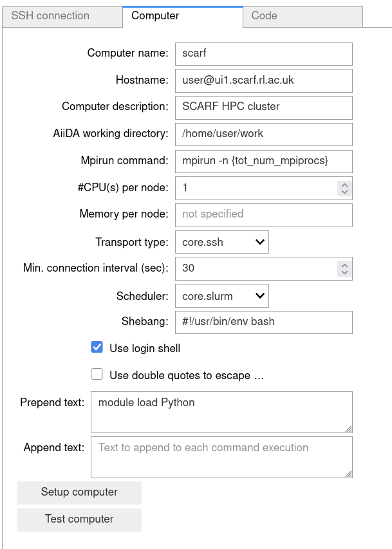Focus the Hostname text field

coord(263,80)
